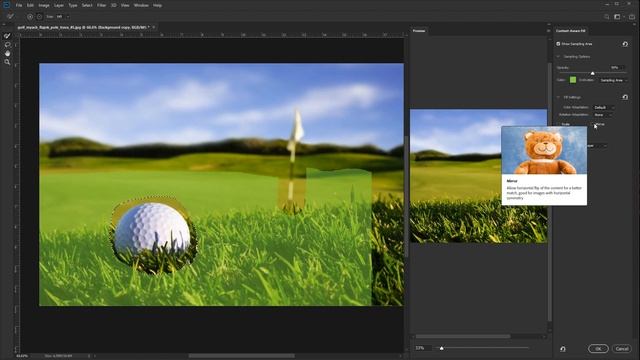Close the golf image document tab
This screenshot has width=640, height=360.
point(153,27)
